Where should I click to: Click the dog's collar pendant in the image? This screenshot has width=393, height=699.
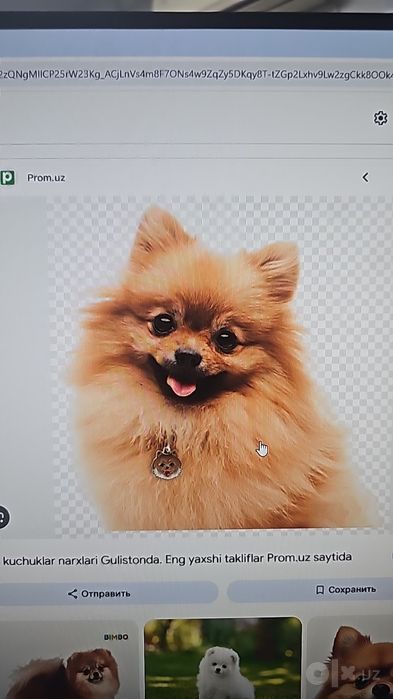[166, 464]
